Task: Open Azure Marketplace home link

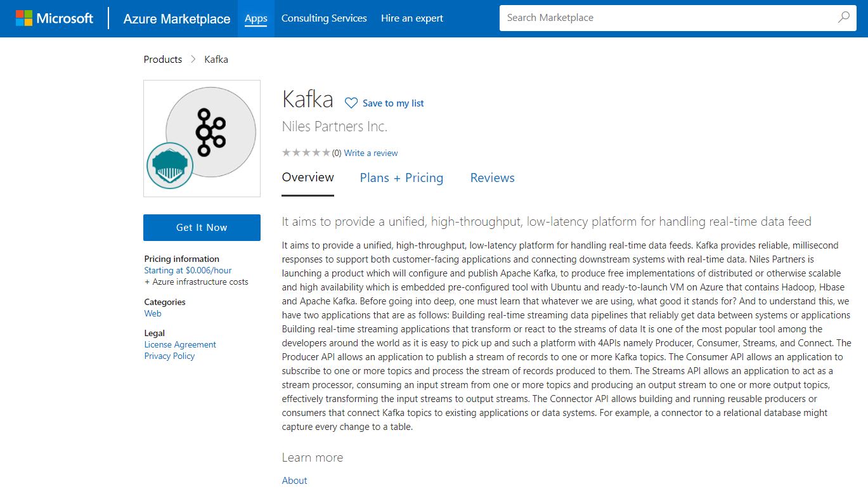Action: point(177,19)
